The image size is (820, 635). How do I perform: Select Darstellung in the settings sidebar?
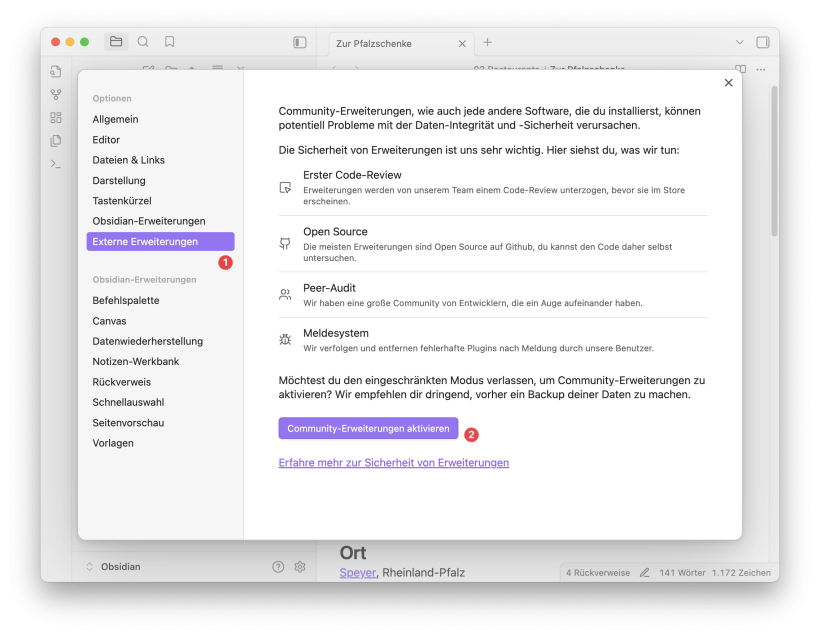[119, 180]
